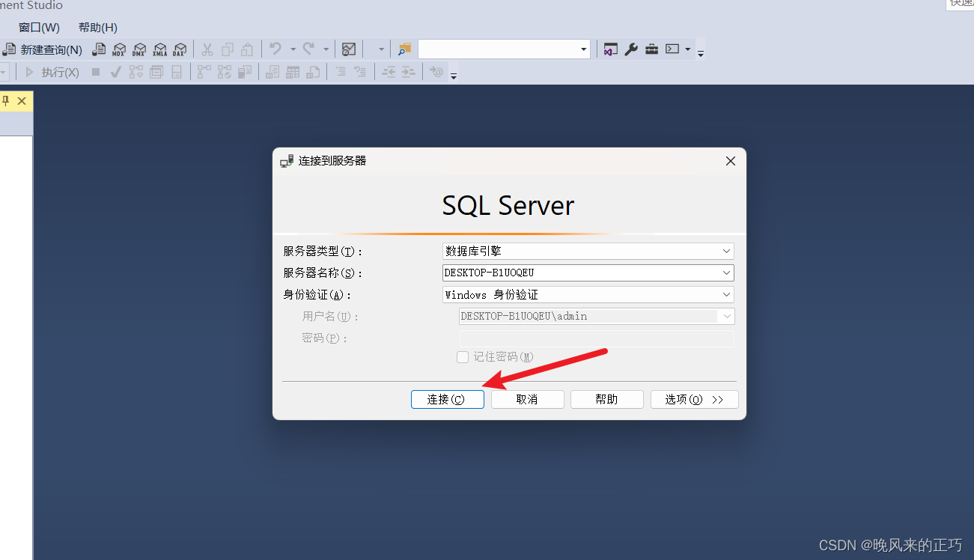Click the disabled Username (用户名) field
This screenshot has width=974, height=560.
(x=597, y=316)
